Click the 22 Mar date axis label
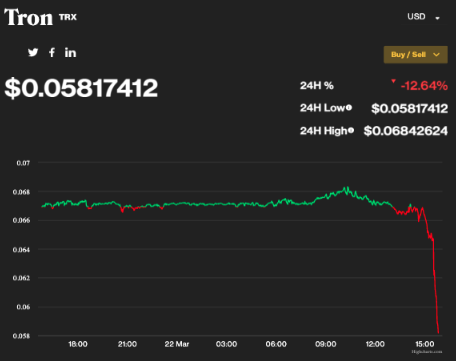 (x=177, y=344)
